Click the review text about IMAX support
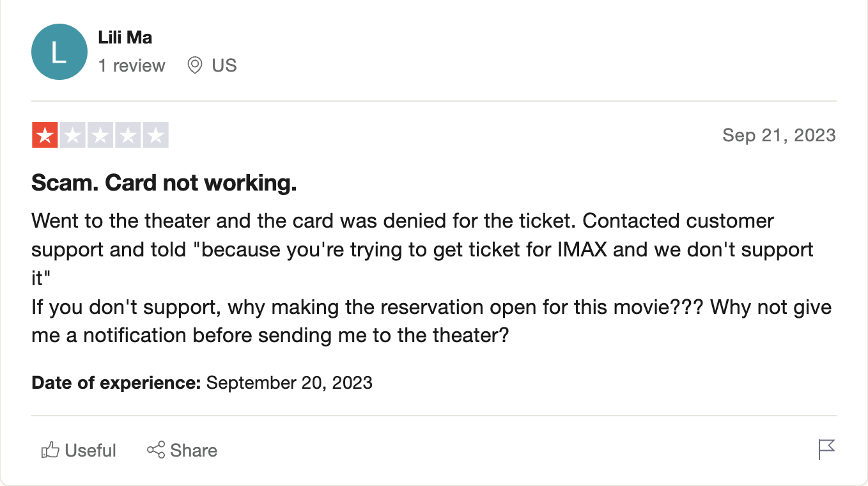Viewport: 868px width, 486px height. click(431, 278)
